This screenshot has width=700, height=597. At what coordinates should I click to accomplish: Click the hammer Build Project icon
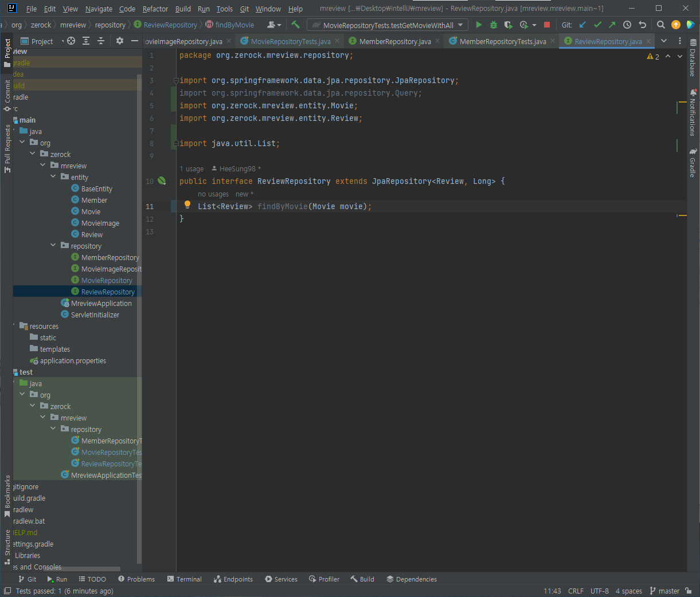click(x=296, y=25)
